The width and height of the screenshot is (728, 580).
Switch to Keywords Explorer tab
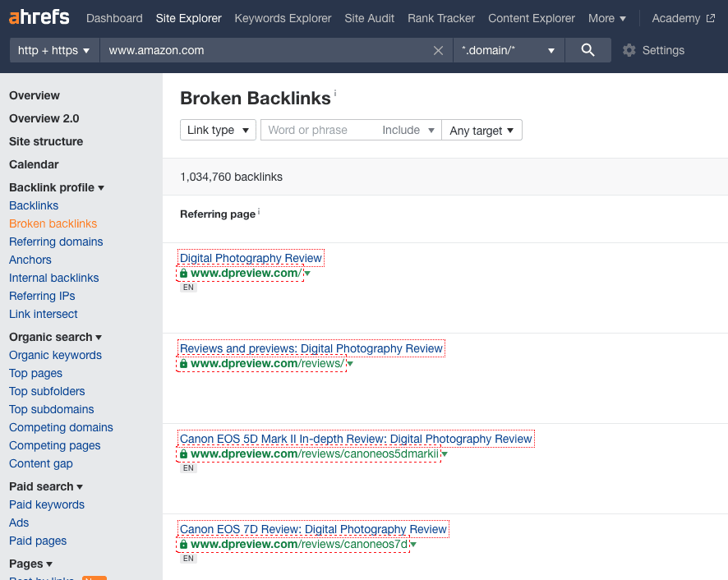coord(283,18)
